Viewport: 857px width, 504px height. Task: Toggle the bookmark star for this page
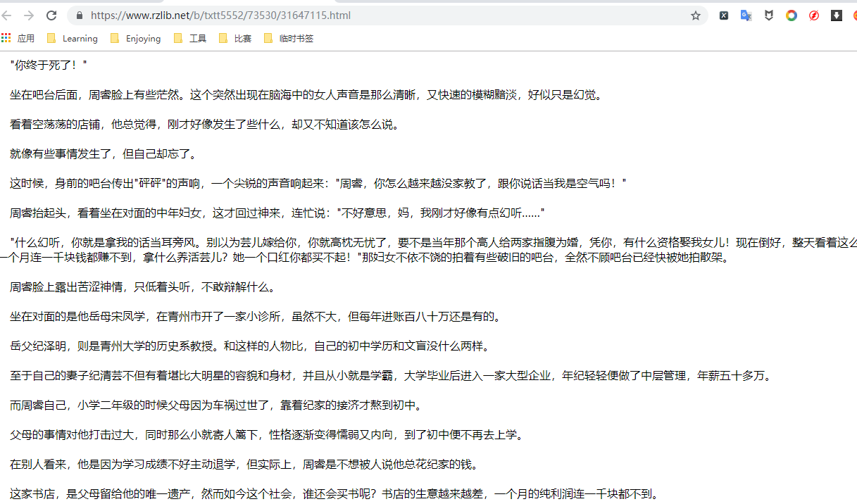pyautogui.click(x=696, y=15)
